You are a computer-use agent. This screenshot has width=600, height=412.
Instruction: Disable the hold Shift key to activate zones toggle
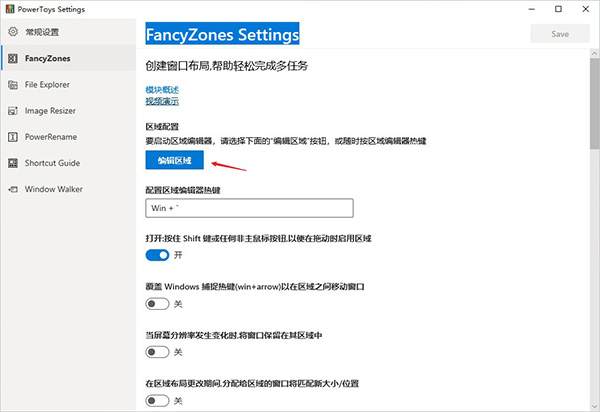coord(158,255)
